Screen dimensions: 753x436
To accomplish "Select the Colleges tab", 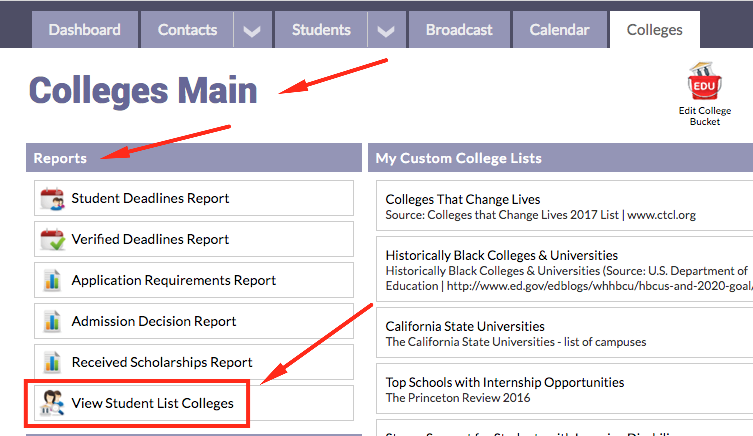I will 655,30.
